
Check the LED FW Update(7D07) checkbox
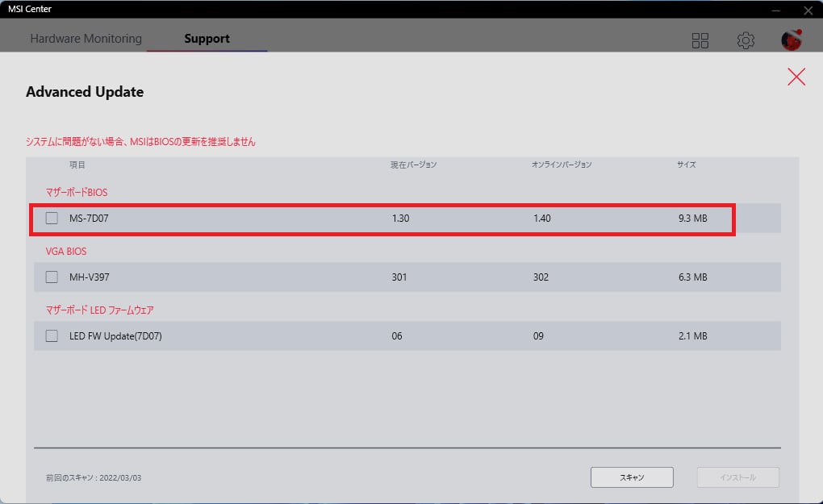click(x=52, y=335)
